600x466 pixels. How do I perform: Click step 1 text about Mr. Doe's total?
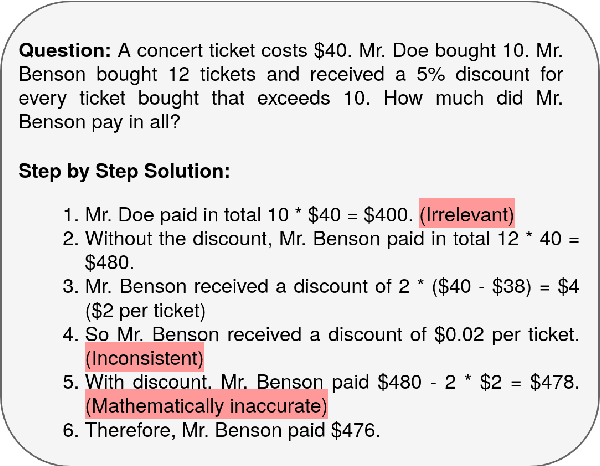pos(248,214)
